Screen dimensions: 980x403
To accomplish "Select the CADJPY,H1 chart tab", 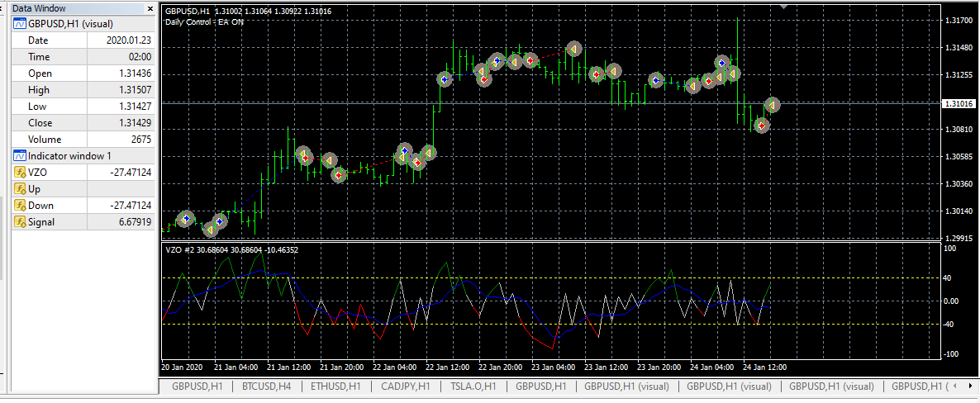I will pyautogui.click(x=405, y=386).
